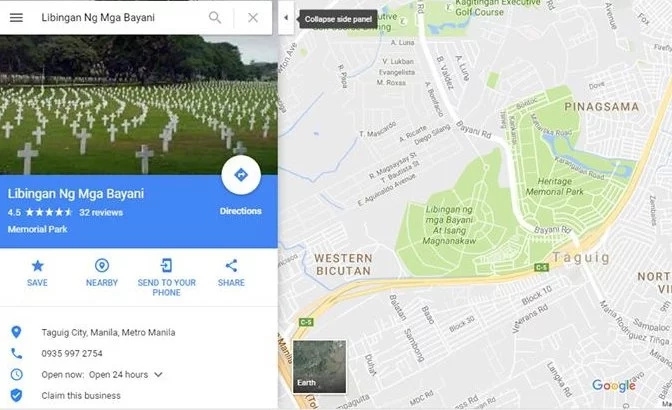Click phone number 0935 997 2754

coord(72,353)
